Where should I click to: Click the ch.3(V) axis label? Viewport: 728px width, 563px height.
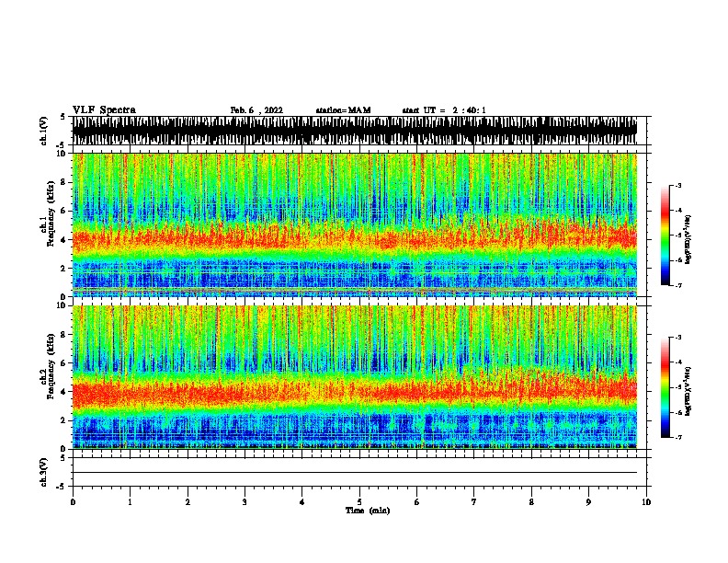coord(43,472)
